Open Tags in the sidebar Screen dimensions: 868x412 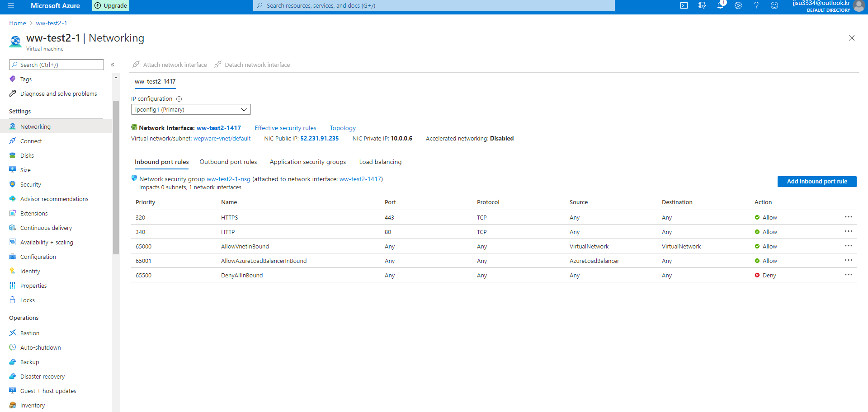[x=26, y=79]
